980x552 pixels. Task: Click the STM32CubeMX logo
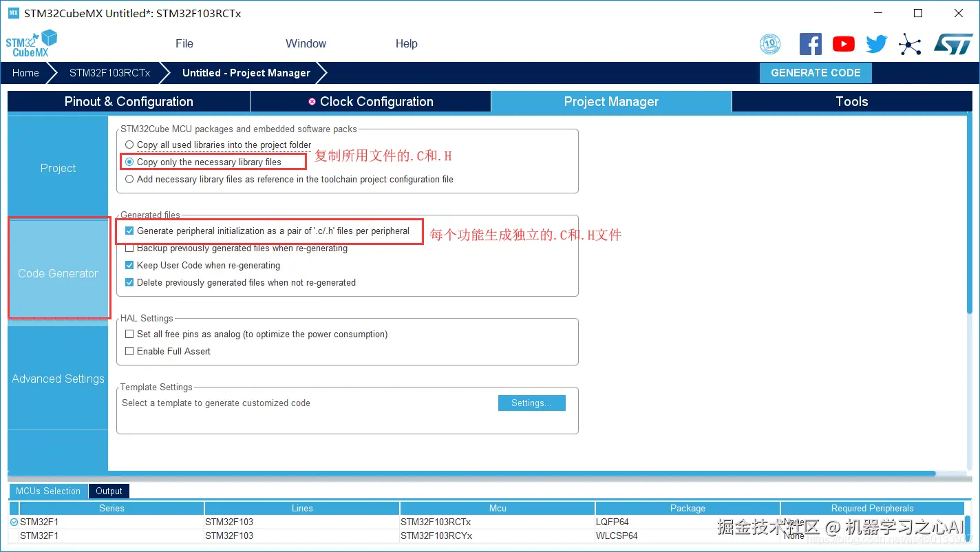[31, 43]
